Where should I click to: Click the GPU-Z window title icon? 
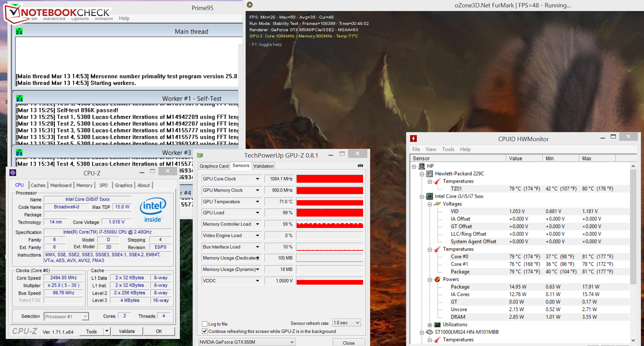pos(200,155)
